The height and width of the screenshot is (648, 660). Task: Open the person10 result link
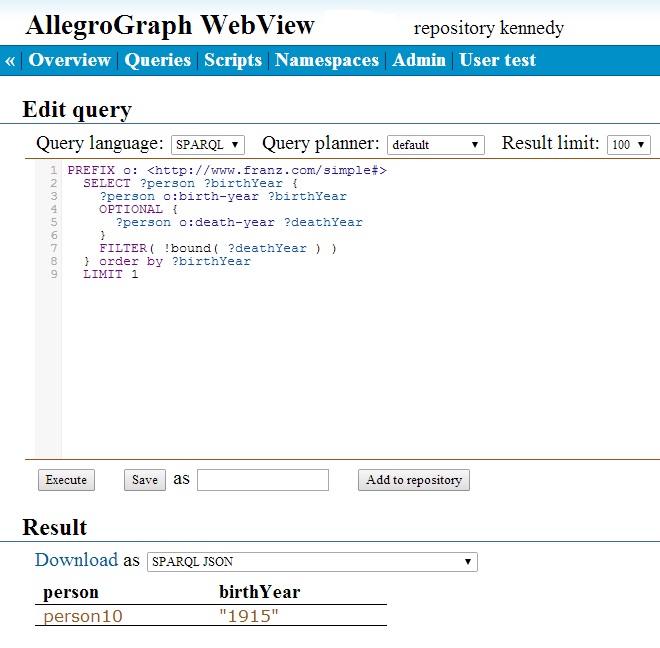[83, 616]
